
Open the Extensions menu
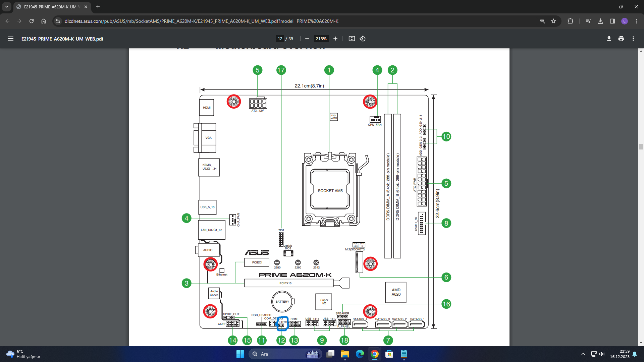coord(570,21)
